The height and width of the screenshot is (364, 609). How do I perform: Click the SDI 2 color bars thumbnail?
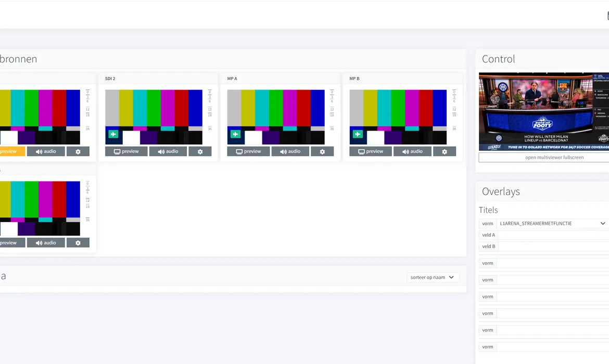154,117
